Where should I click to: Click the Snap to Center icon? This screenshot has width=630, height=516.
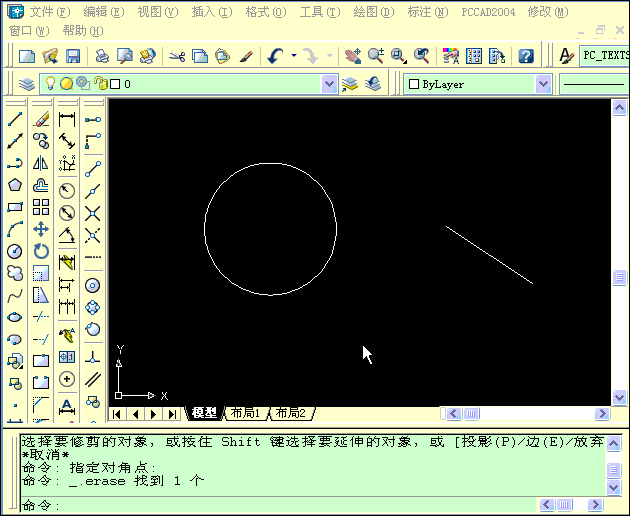pos(93,286)
